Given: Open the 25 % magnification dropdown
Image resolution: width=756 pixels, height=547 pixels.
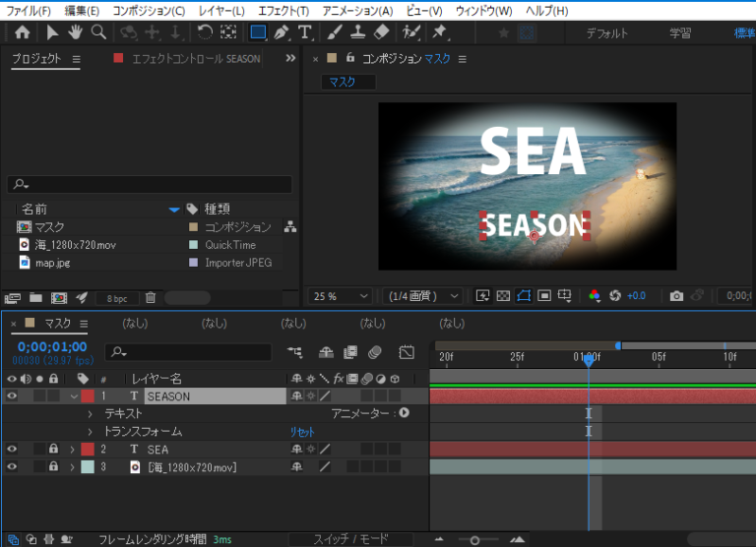Looking at the screenshot, I should (342, 295).
